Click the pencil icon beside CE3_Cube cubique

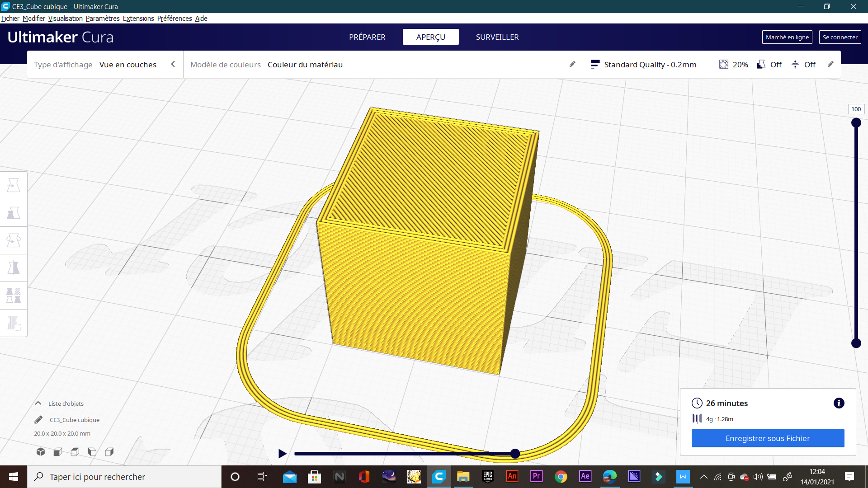[x=38, y=420]
